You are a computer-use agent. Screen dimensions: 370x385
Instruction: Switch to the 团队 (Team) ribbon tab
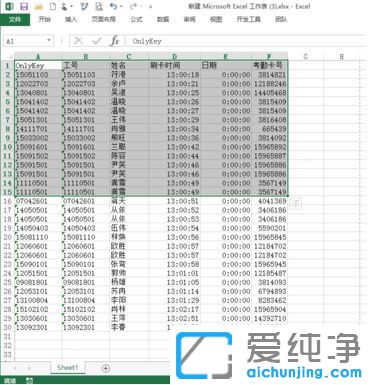click(281, 19)
